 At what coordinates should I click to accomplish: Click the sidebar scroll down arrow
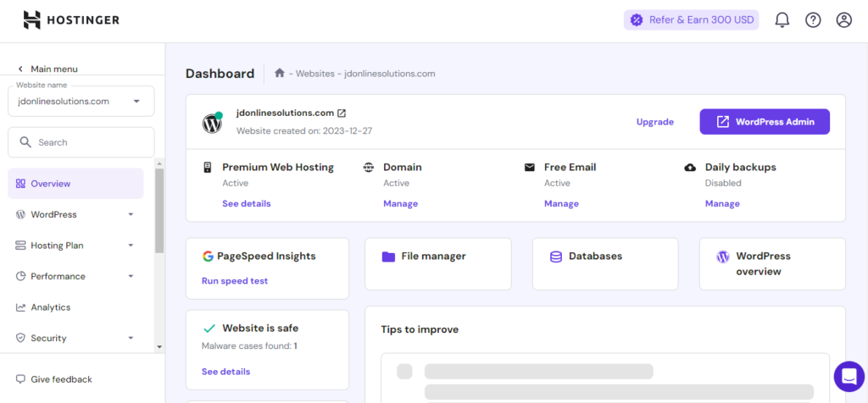tap(159, 347)
